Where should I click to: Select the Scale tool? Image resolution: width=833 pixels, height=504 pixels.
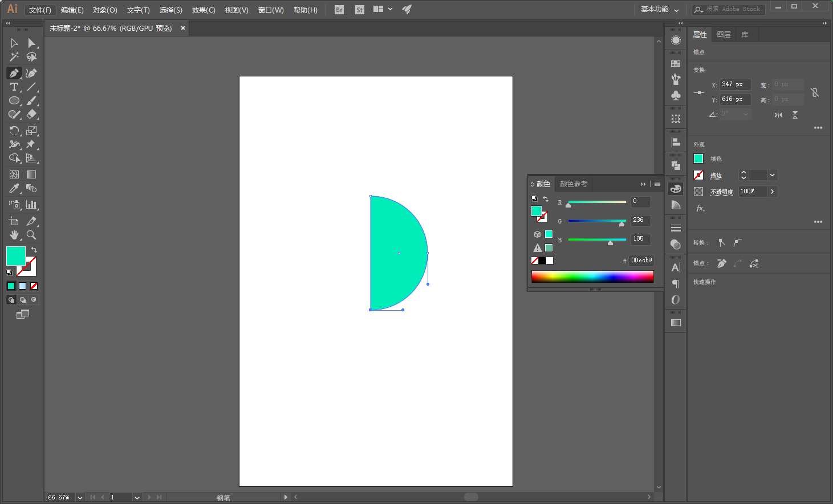pyautogui.click(x=31, y=131)
